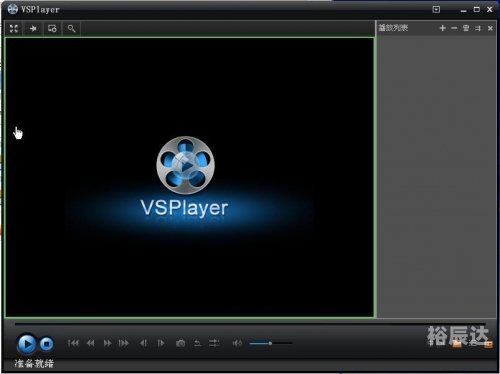Capture a snapshot with the camera icon
The image size is (500, 374).
[180, 343]
